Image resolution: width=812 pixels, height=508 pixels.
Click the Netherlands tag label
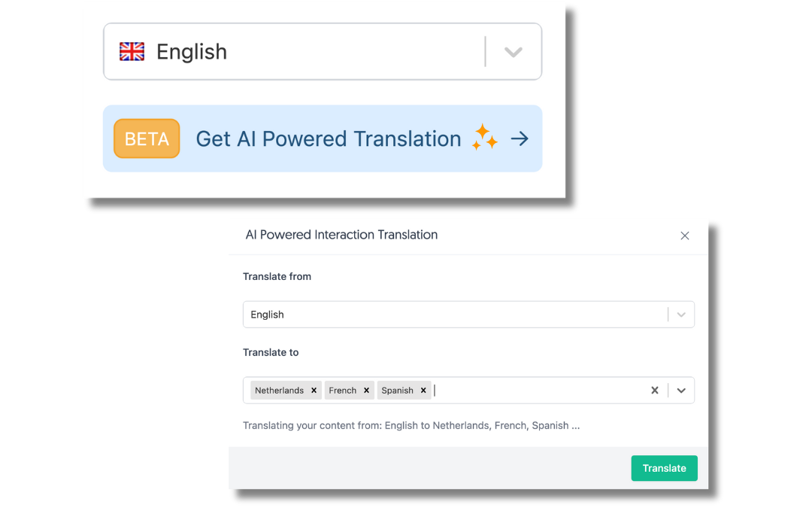point(279,391)
